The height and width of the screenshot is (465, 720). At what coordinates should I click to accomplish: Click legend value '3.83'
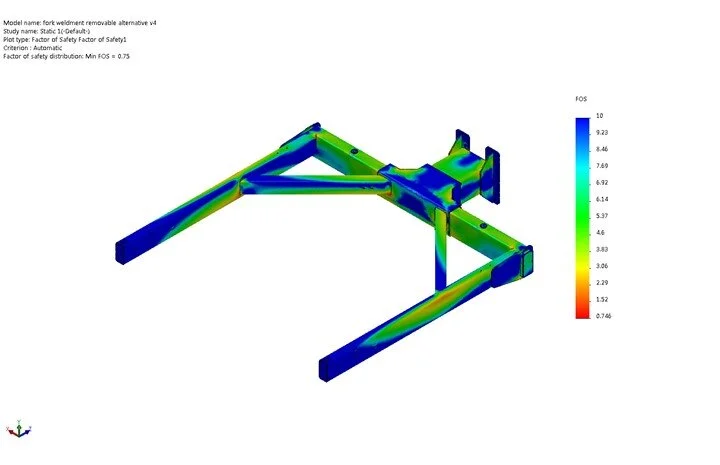602,249
